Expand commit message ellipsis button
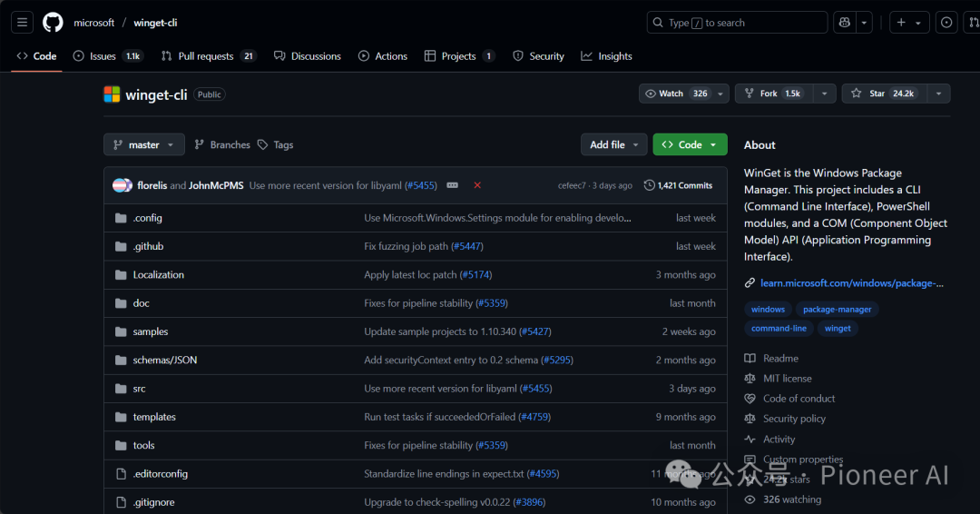 point(453,185)
